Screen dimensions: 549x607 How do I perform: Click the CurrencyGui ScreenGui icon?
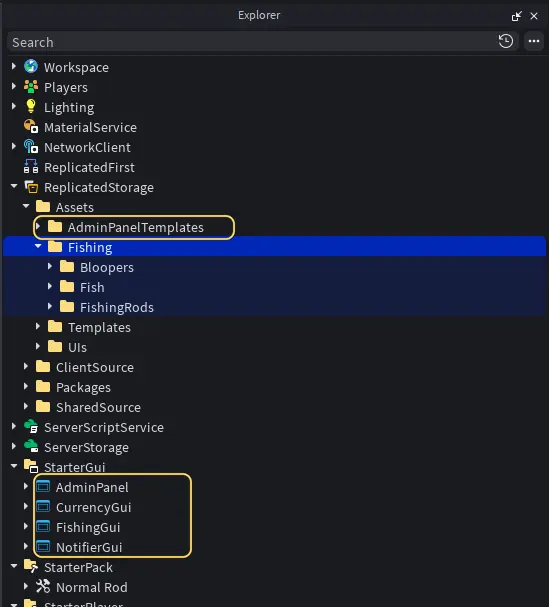click(x=43, y=507)
